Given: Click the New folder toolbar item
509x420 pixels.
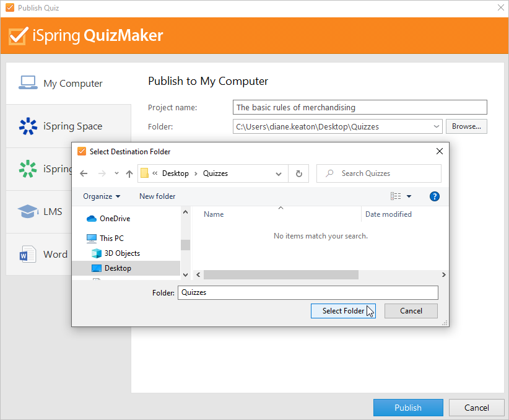Looking at the screenshot, I should pyautogui.click(x=157, y=196).
